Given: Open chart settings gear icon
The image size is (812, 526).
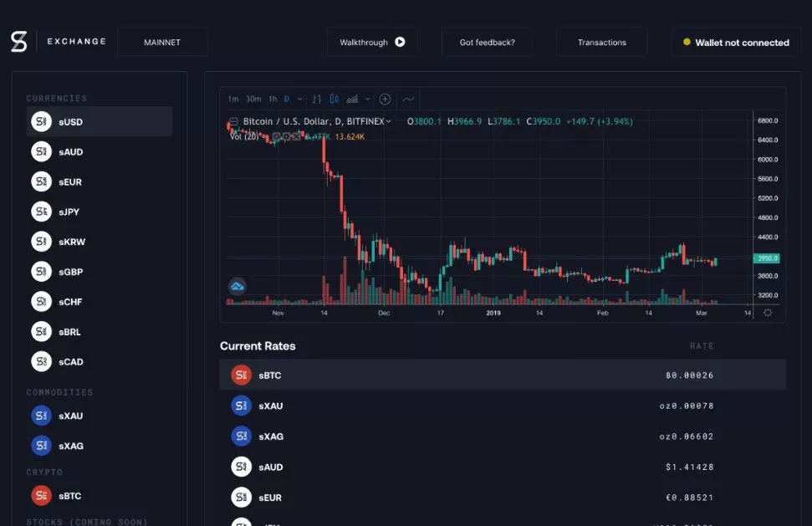Looking at the screenshot, I should click(768, 313).
